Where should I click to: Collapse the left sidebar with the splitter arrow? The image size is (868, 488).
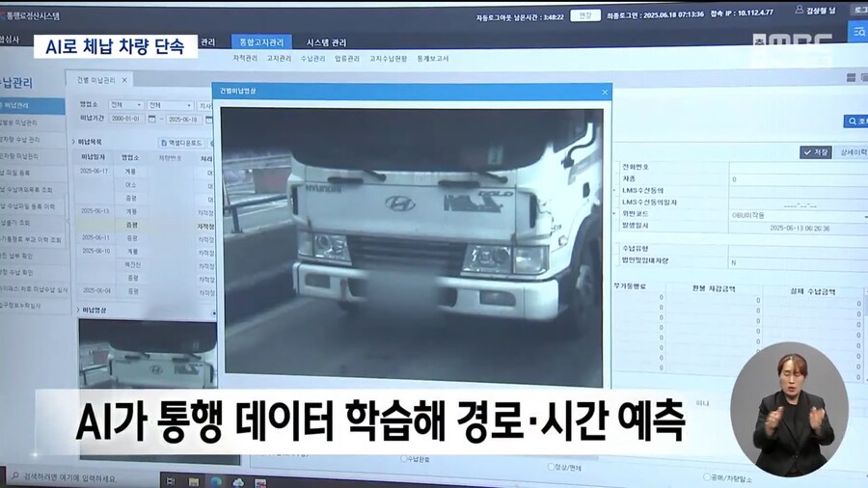click(68, 221)
